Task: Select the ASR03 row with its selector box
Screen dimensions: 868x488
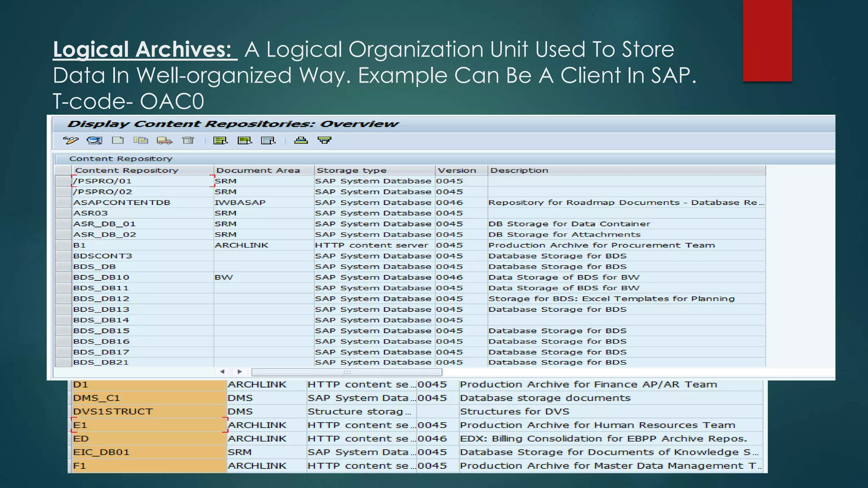Action: tap(63, 213)
